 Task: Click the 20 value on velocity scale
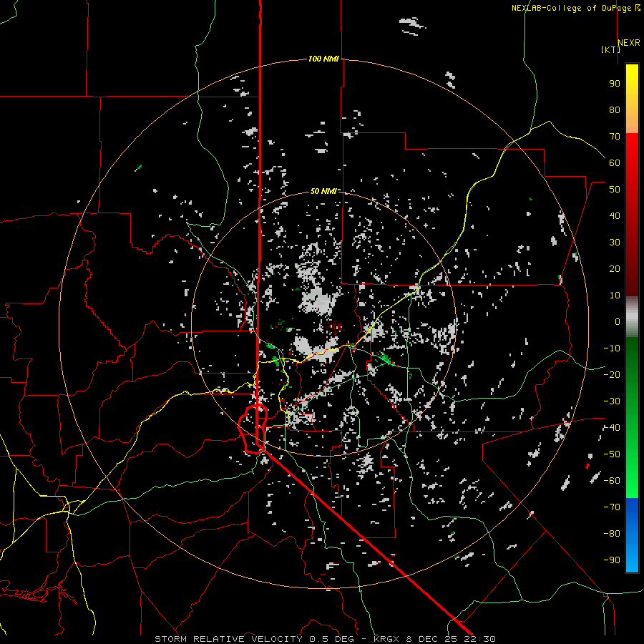615,268
